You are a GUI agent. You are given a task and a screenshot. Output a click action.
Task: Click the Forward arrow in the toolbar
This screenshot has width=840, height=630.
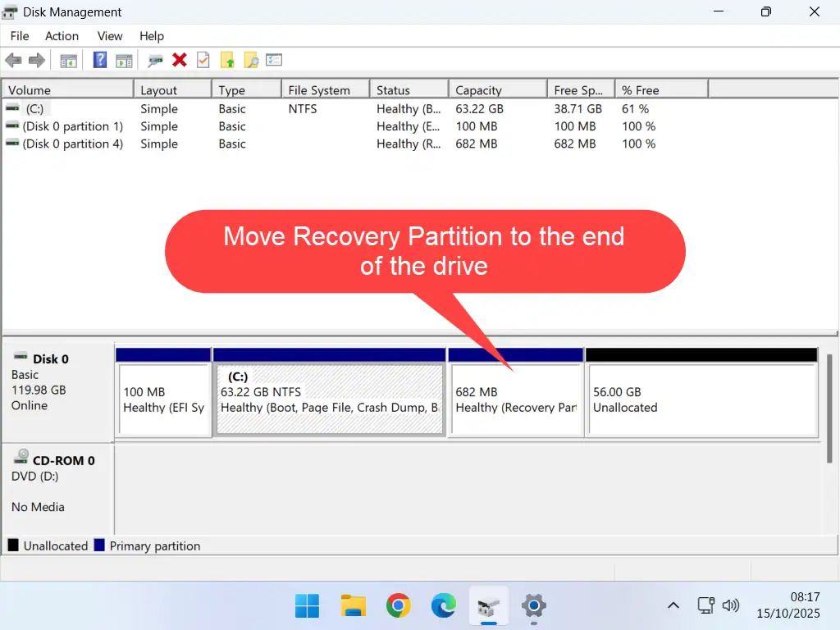coord(36,60)
